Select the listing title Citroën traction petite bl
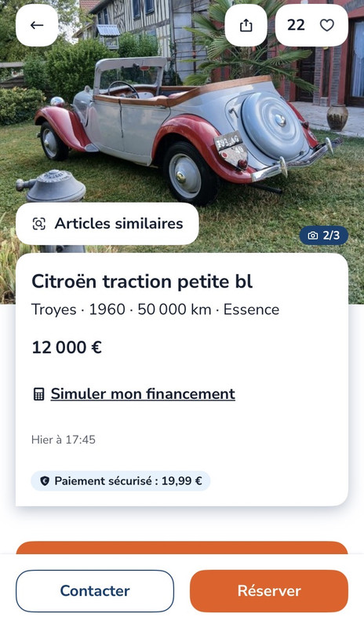364x628 pixels. click(x=142, y=282)
